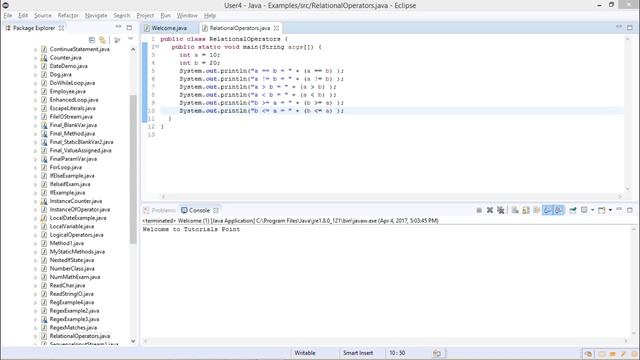Expand LogicalOperators.java tree node
The width and height of the screenshot is (640, 360).
tap(36, 235)
